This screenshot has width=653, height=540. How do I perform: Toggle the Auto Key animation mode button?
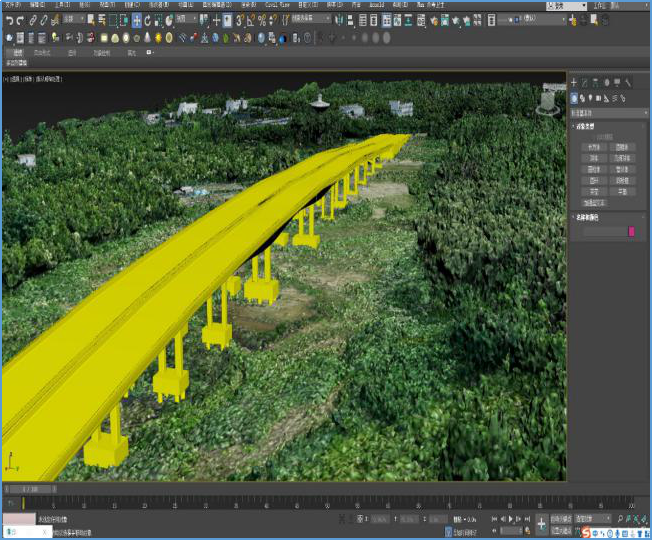(x=562, y=519)
